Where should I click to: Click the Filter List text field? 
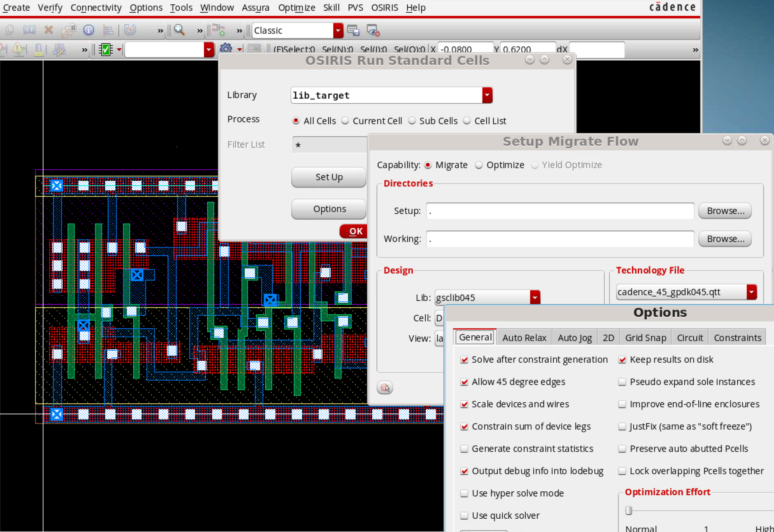[x=330, y=145]
